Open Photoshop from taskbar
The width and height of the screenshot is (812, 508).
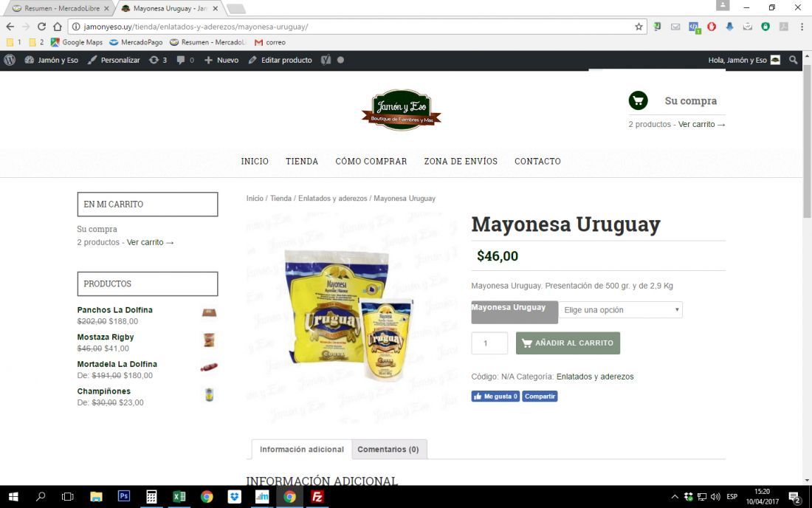pyautogui.click(x=124, y=497)
